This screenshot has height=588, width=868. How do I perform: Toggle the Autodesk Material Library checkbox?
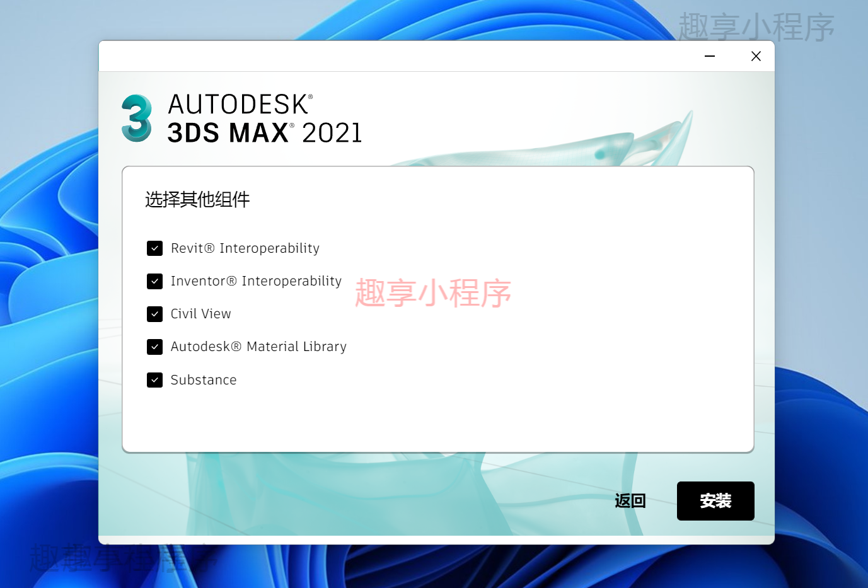click(155, 347)
